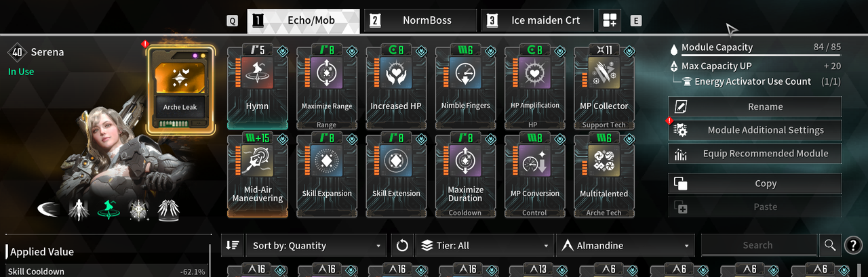This screenshot has height=277, width=868.
Task: Click the magnifying glass search icon
Action: point(829,245)
